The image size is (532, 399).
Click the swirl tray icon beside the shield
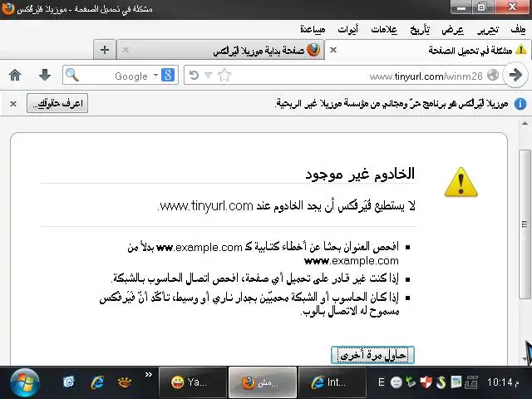441,382
